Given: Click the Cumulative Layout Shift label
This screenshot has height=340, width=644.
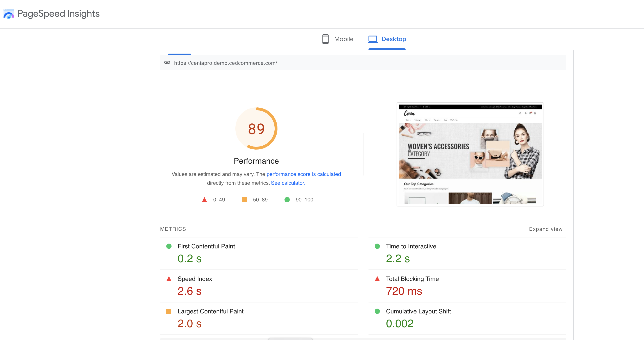Looking at the screenshot, I should [418, 311].
